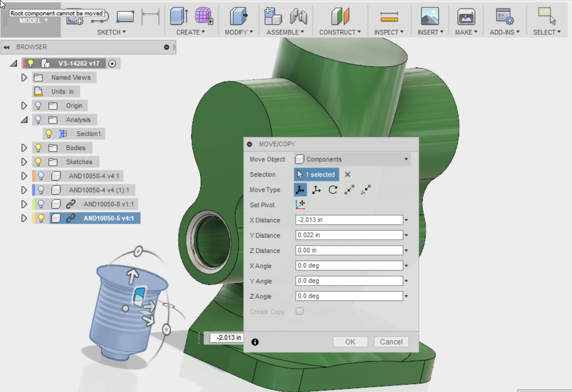Click Cancel in the Move/Copy dialog
Image resolution: width=572 pixels, height=392 pixels.
tap(391, 342)
